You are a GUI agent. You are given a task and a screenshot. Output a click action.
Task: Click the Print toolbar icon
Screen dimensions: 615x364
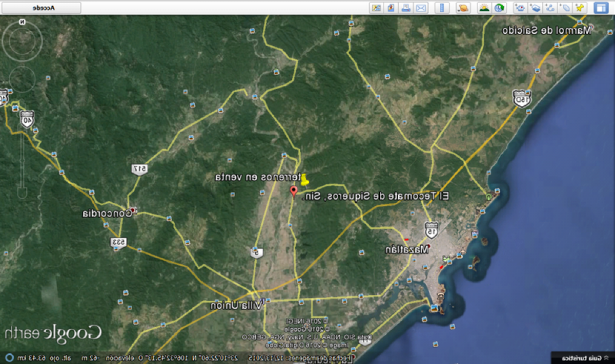point(405,8)
